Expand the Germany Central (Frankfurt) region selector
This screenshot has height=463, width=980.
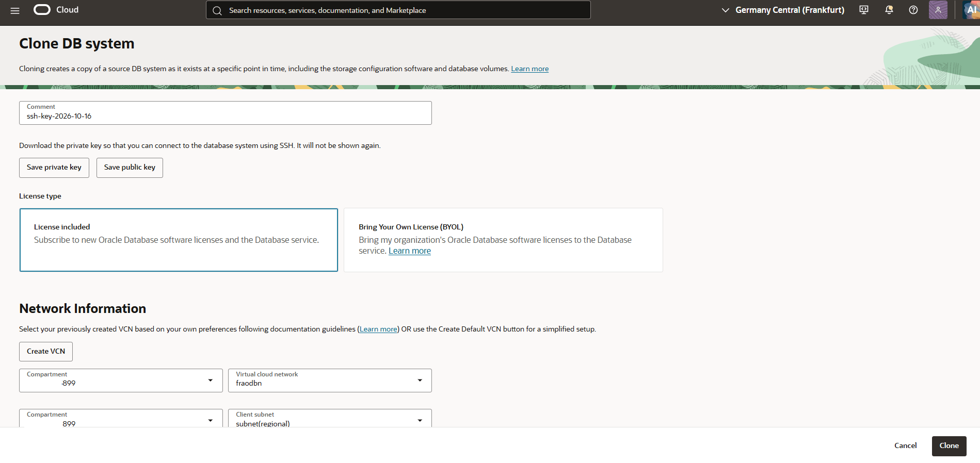tap(783, 10)
